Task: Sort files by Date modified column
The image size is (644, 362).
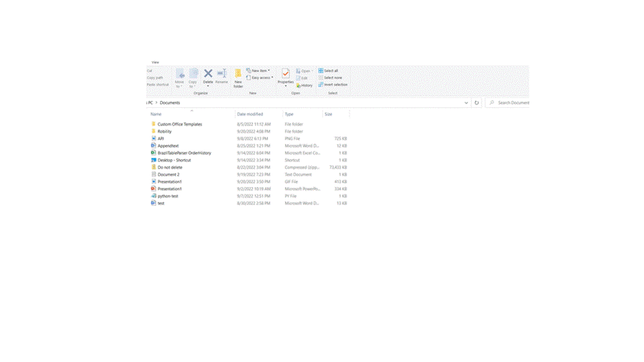Action: click(x=250, y=114)
